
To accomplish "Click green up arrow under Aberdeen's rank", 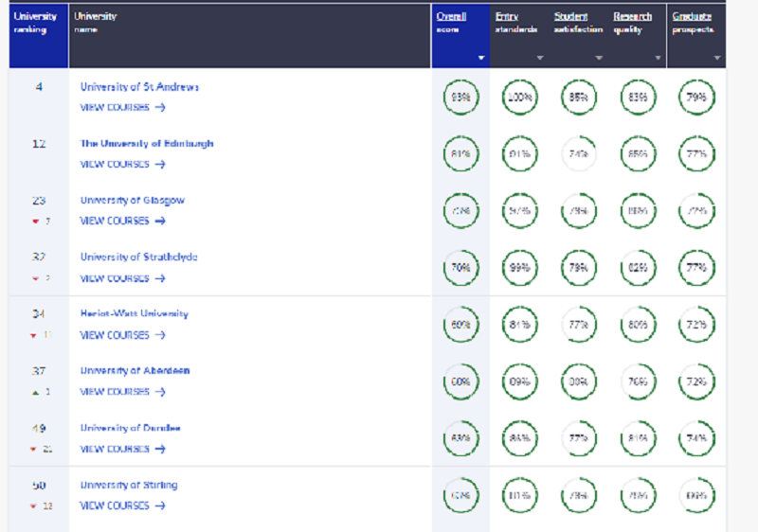I will [35, 392].
